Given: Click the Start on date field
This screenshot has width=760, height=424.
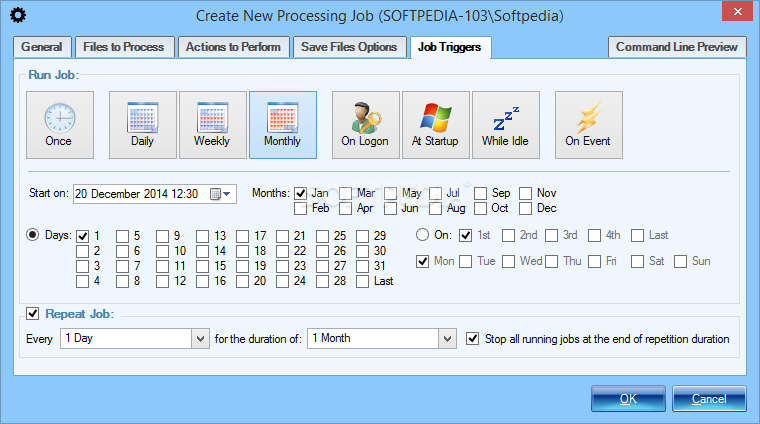Looking at the screenshot, I should pos(155,194).
